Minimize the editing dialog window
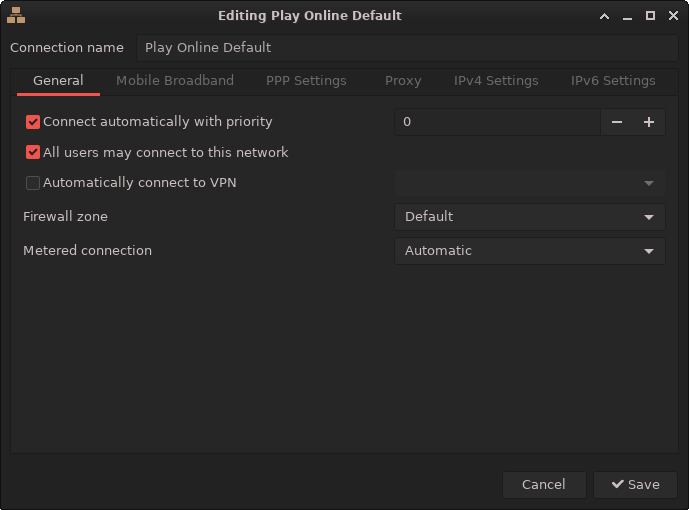 (x=627, y=16)
